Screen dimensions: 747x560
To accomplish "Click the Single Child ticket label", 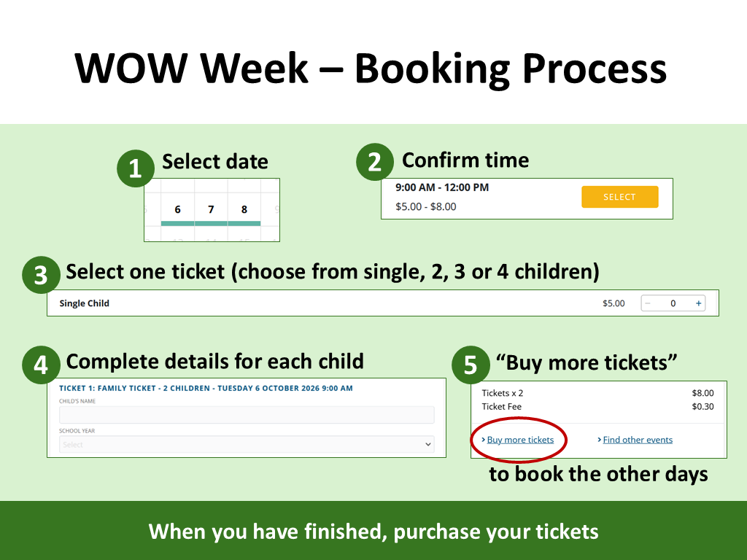I will coord(85,303).
